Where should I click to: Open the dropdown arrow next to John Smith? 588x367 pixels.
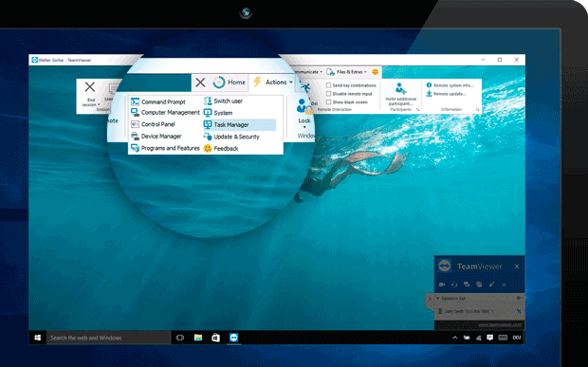pos(492,311)
